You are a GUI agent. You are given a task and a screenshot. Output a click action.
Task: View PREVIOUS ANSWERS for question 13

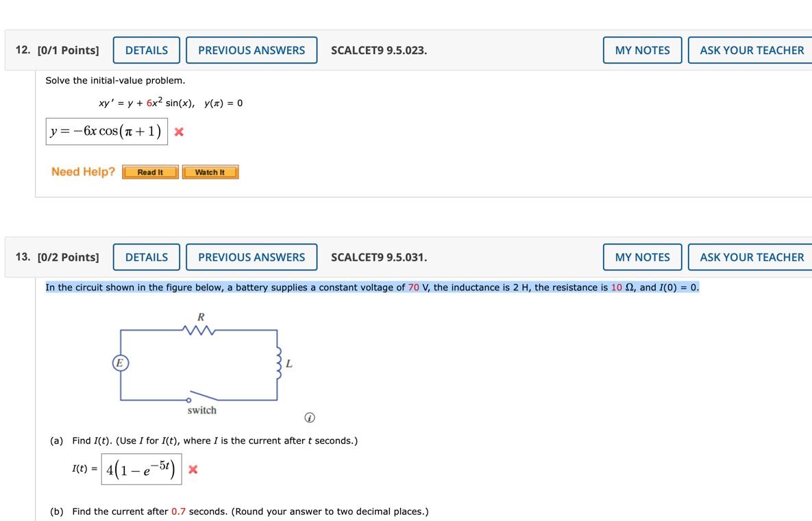(x=251, y=257)
